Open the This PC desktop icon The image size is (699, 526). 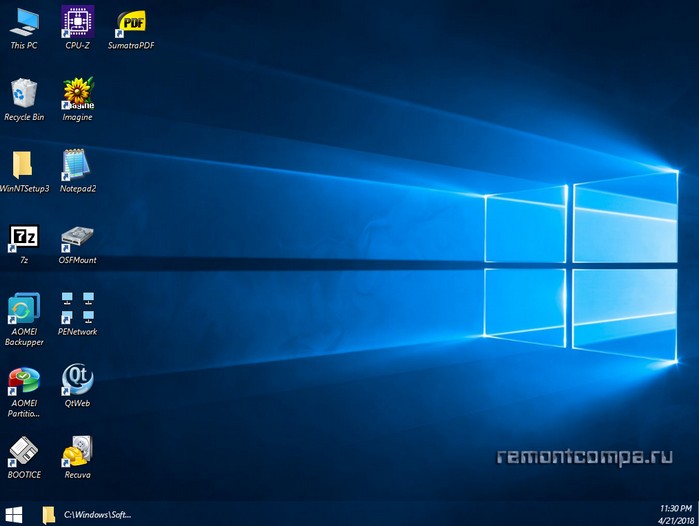click(24, 22)
